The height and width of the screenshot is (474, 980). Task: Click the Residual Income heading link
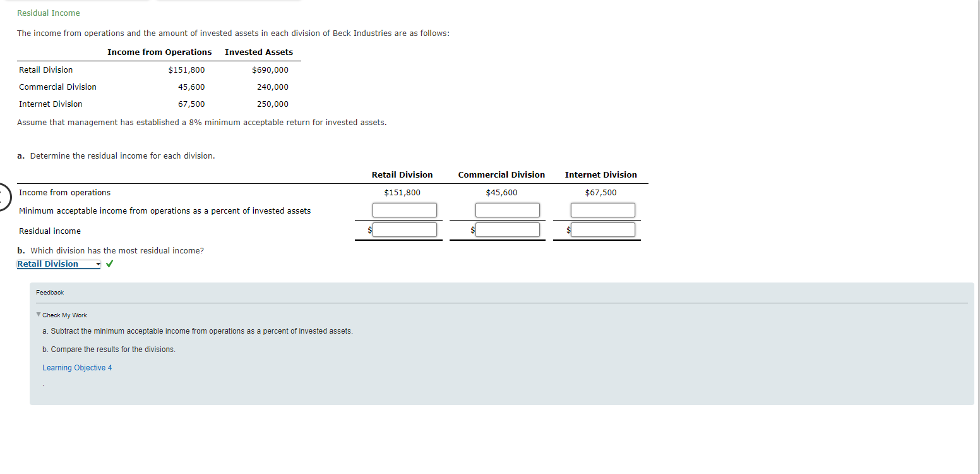[48, 12]
